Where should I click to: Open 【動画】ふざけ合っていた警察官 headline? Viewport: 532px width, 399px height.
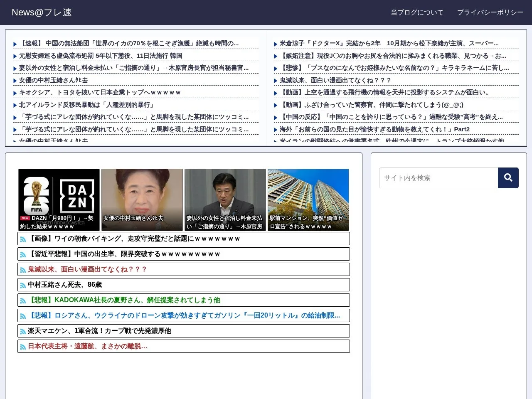[x=372, y=105]
